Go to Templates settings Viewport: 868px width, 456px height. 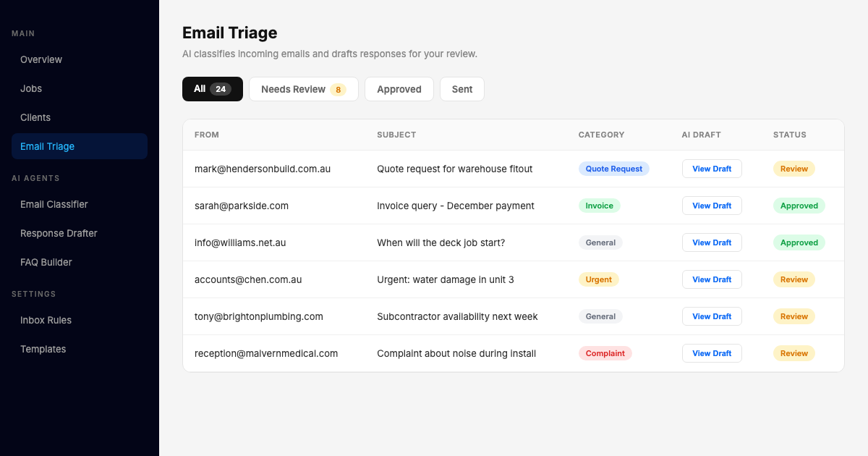(43, 349)
